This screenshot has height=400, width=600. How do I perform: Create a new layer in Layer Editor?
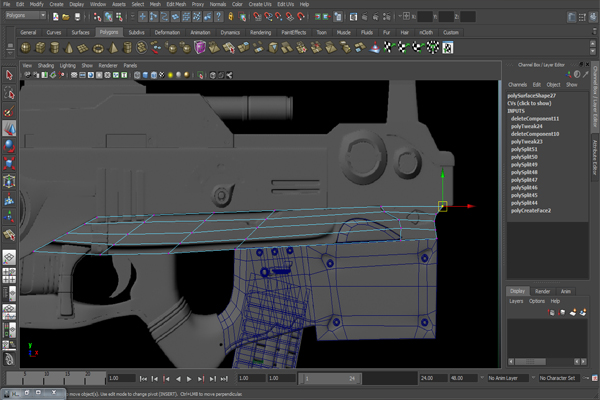pos(573,312)
